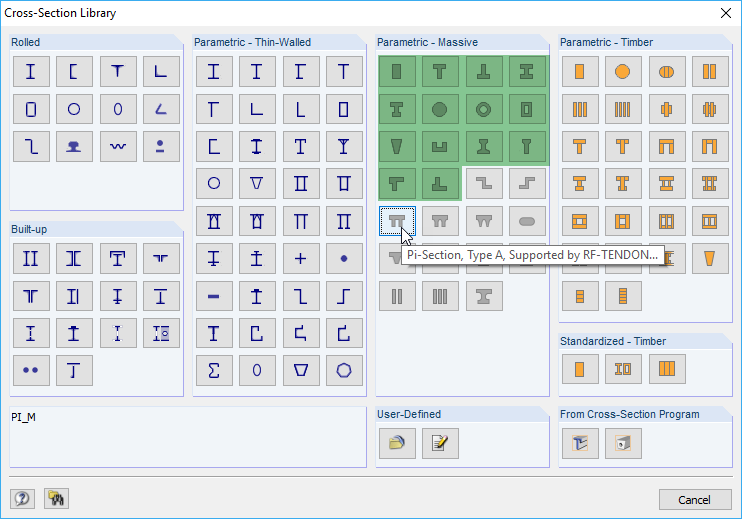
Task: Select massive ring section icon
Action: 484,109
